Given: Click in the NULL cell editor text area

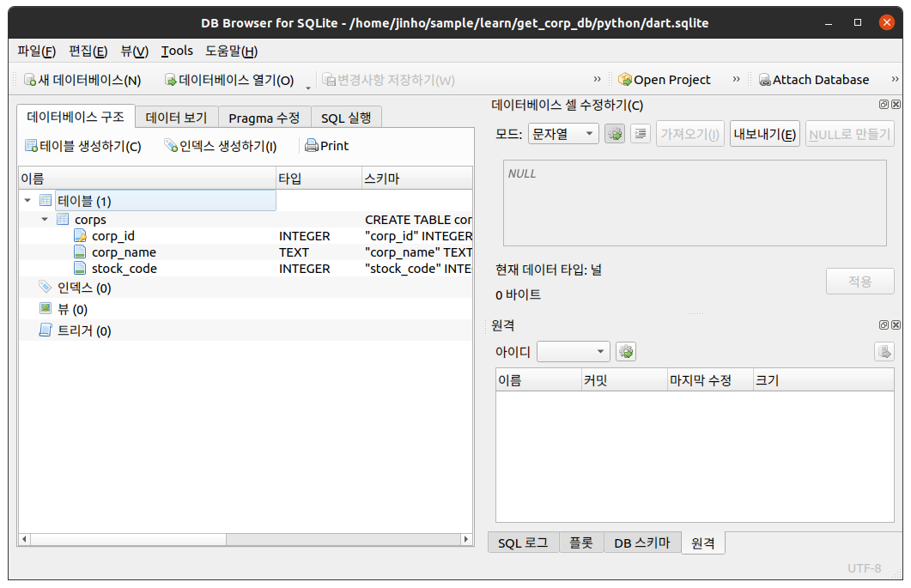Looking at the screenshot, I should [x=695, y=203].
